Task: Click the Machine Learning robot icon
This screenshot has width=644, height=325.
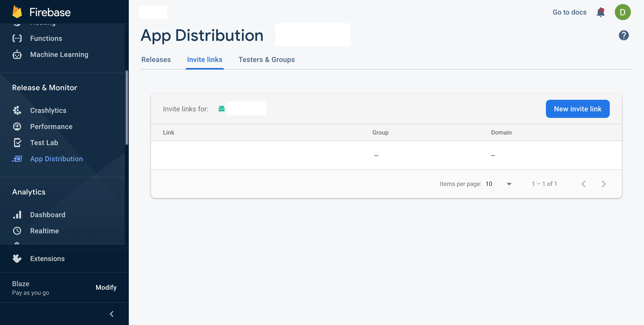Action: 17,54
